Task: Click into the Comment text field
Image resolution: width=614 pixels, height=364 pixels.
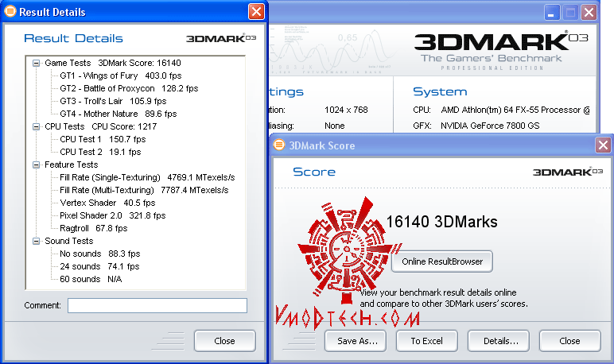Action: tap(157, 305)
